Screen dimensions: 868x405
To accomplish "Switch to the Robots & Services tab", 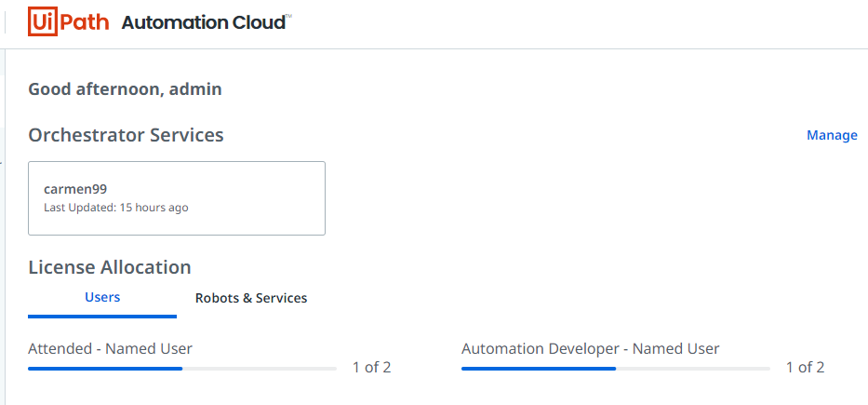I will [x=251, y=298].
